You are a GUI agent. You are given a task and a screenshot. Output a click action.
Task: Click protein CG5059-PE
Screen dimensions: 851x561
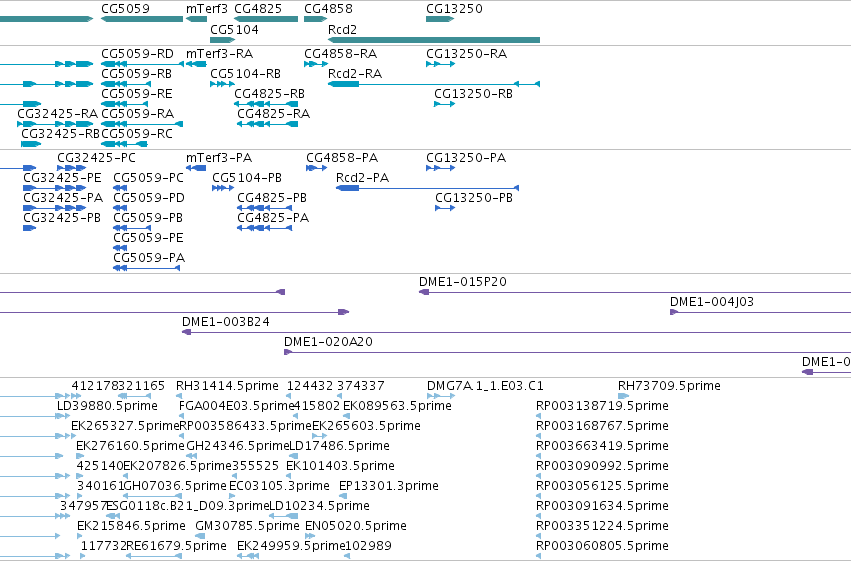(120, 248)
